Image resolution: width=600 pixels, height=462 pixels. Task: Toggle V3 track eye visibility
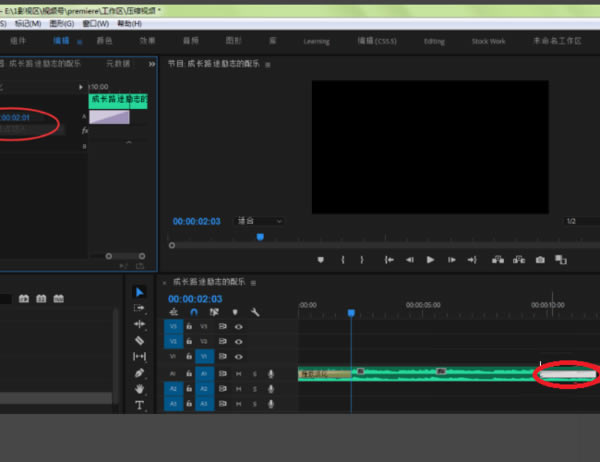239,326
